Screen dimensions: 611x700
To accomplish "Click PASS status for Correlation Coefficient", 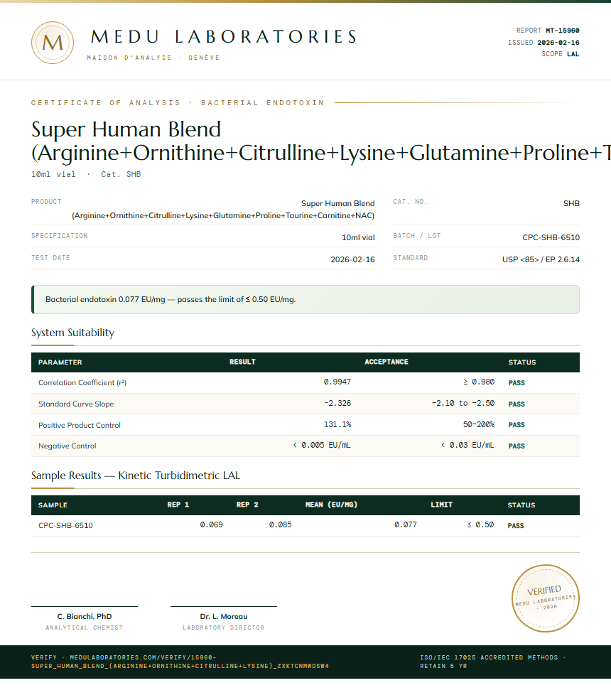I will tap(517, 382).
